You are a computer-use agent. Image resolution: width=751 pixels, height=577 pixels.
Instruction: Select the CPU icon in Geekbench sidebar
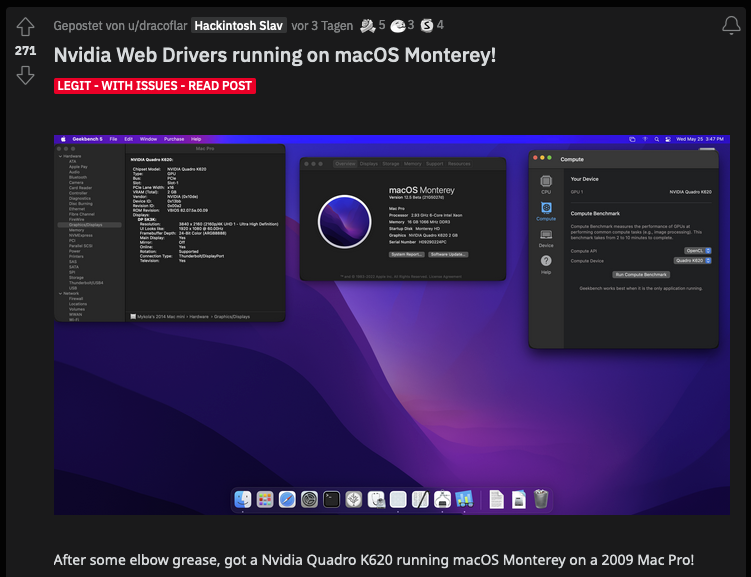546,182
